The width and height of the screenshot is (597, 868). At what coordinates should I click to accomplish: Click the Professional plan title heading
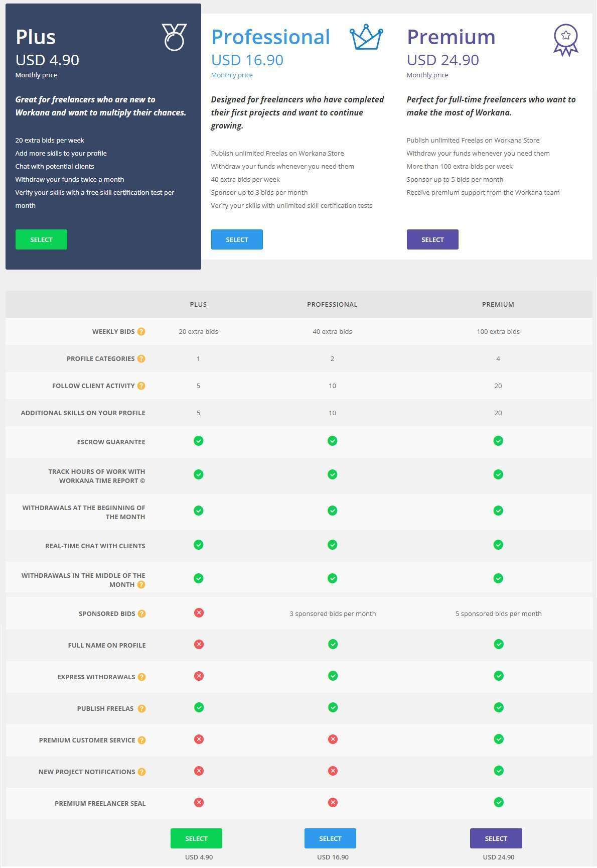coord(270,37)
